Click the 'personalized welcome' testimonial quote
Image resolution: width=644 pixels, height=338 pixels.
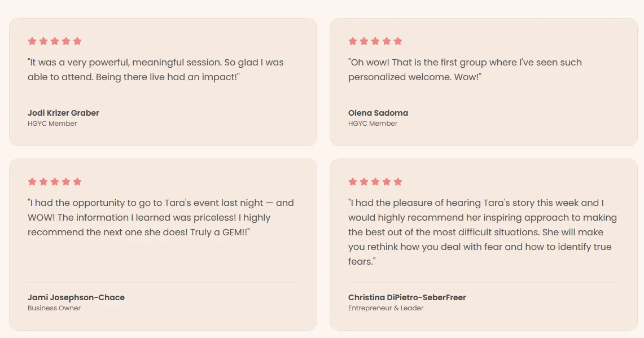click(x=465, y=69)
